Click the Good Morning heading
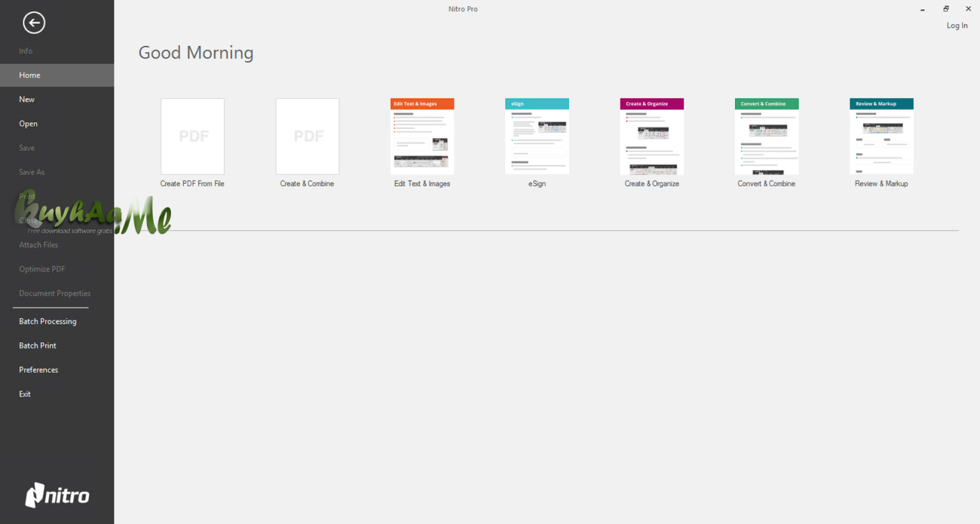Image resolution: width=980 pixels, height=524 pixels. [x=196, y=53]
